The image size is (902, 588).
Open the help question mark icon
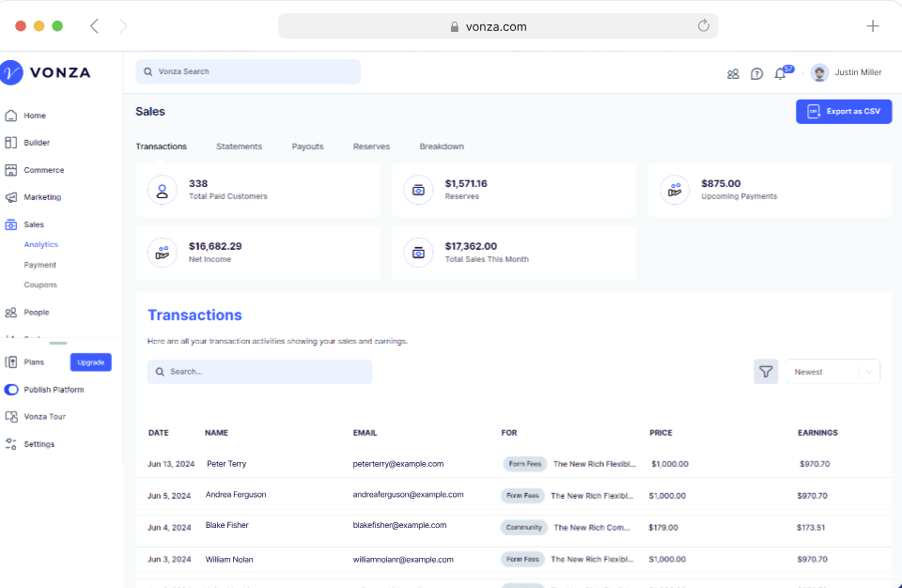point(756,72)
